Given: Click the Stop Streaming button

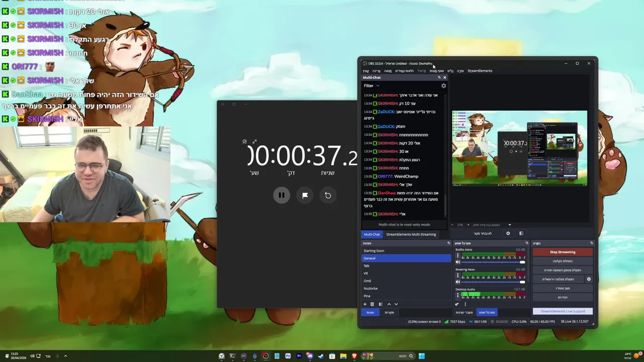Looking at the screenshot, I should [x=562, y=252].
